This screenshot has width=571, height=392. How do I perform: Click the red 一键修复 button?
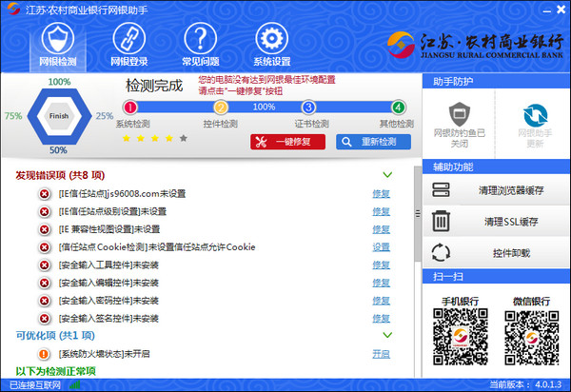287,142
